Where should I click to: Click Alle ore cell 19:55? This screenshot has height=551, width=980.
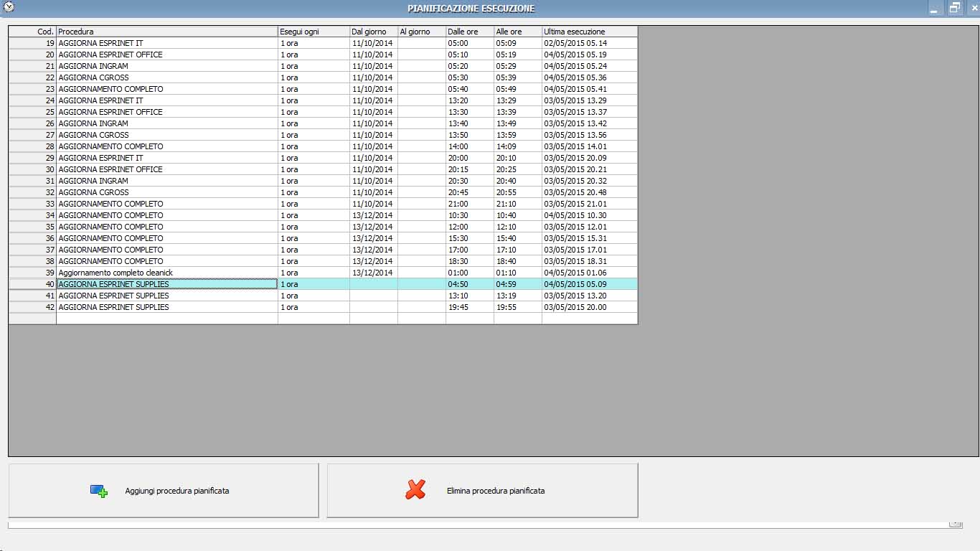(x=518, y=307)
